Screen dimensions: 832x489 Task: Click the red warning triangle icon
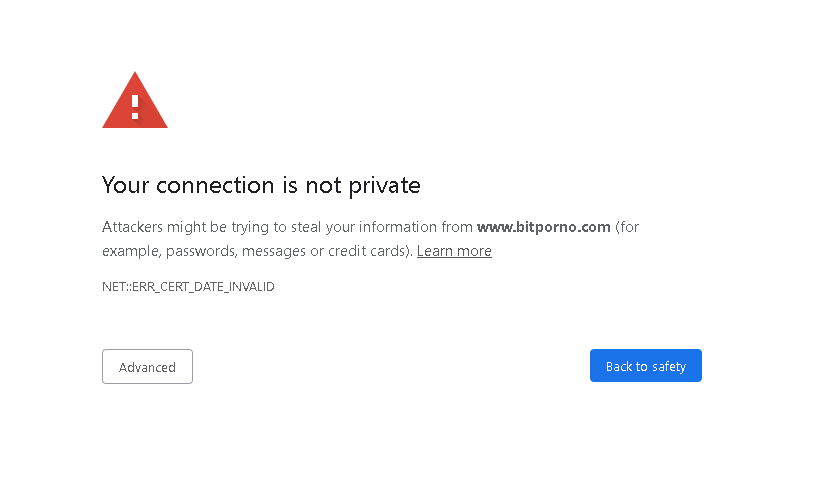[x=135, y=100]
